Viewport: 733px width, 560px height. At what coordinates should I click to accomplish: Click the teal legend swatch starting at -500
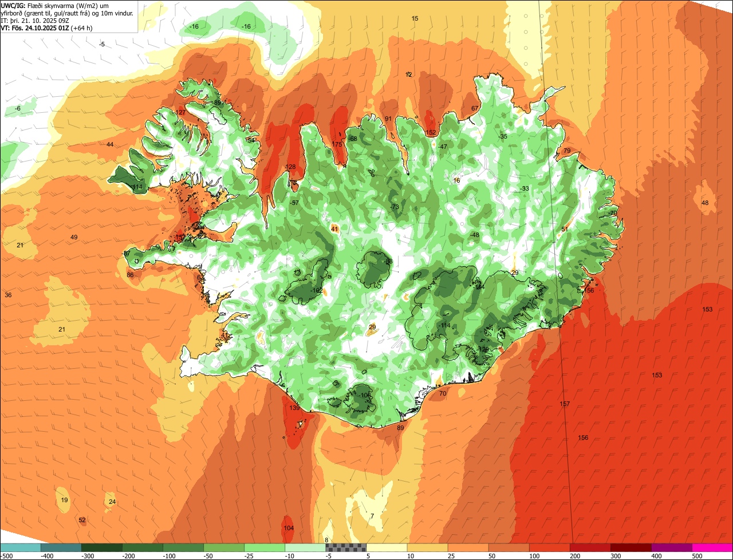coord(21,547)
